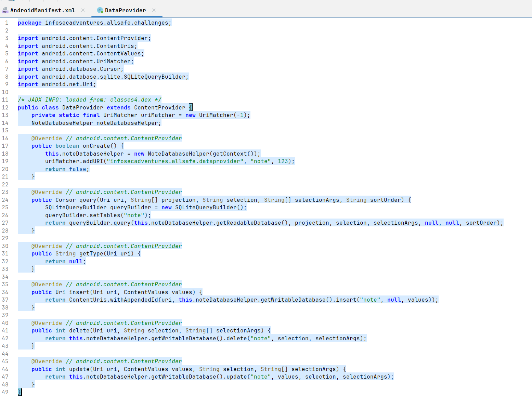532x408 pixels.
Task: Click the manifest file icon on AndroidManifest tab
Action: tap(5, 11)
